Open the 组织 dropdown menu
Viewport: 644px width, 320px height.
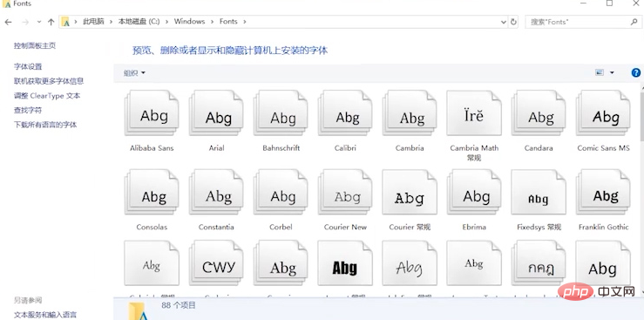tap(135, 73)
